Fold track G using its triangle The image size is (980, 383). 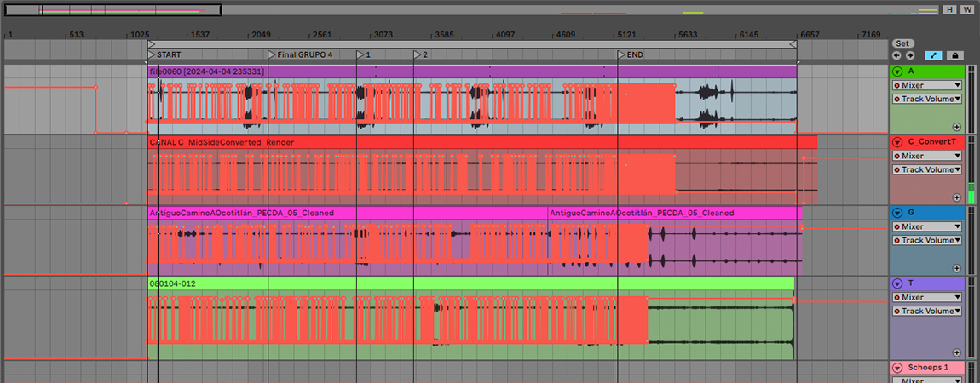pos(897,213)
